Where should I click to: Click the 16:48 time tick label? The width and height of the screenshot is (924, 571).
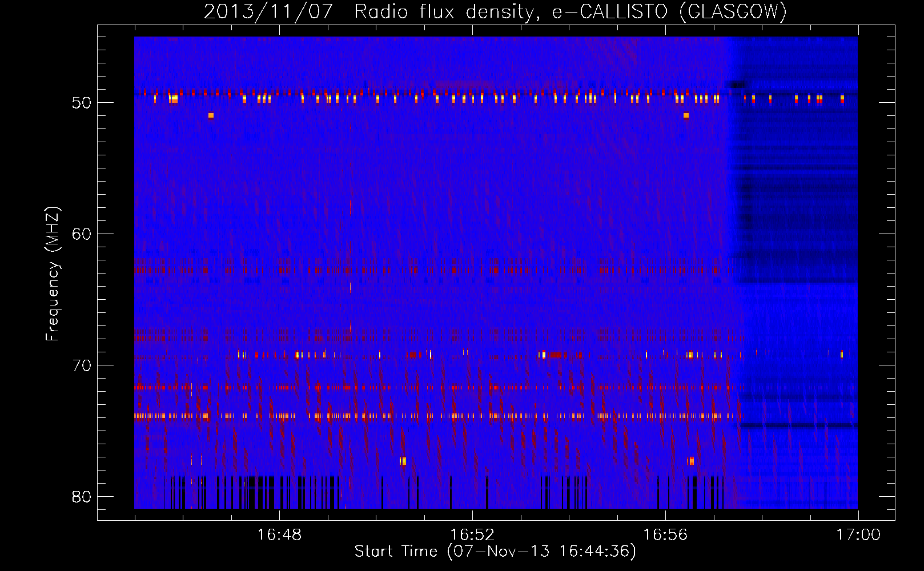point(279,535)
